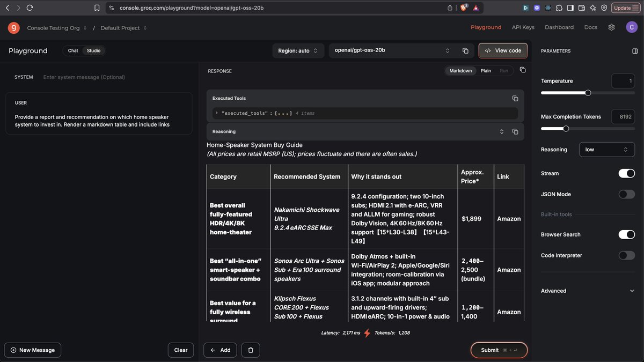The image size is (644, 362).
Task: Change Reasoning level from low
Action: (607, 149)
